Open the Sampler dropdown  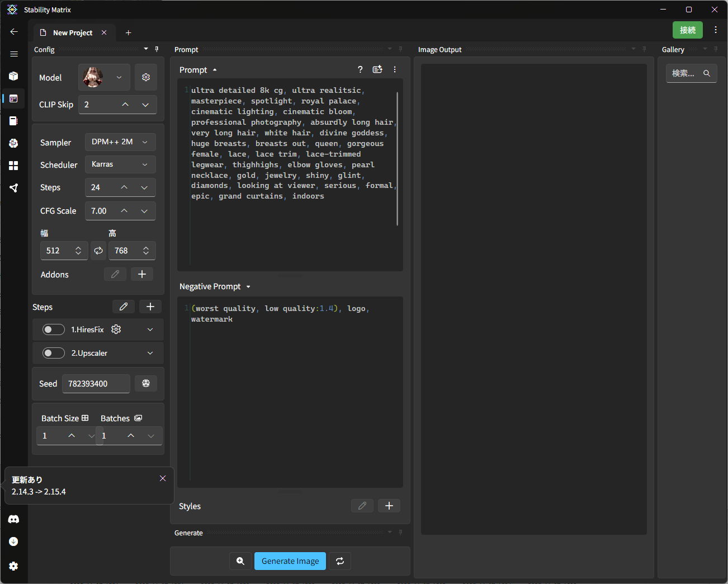click(x=120, y=142)
